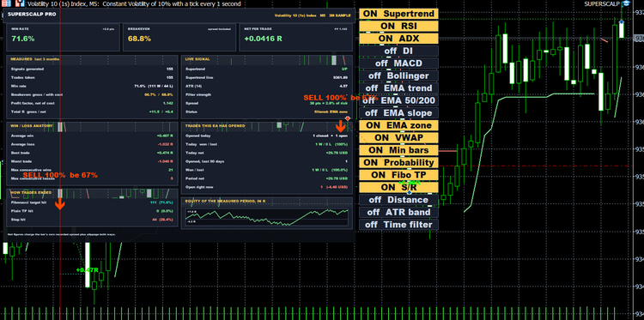Enable the Bollinger filter
Screen dimensions: 644x320
point(398,75)
